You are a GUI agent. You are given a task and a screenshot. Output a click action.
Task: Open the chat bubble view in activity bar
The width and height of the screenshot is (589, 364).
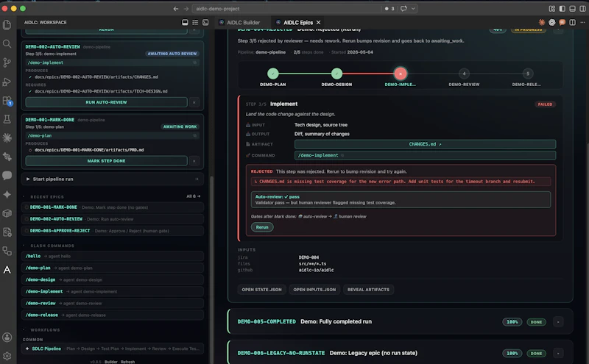(x=7, y=175)
